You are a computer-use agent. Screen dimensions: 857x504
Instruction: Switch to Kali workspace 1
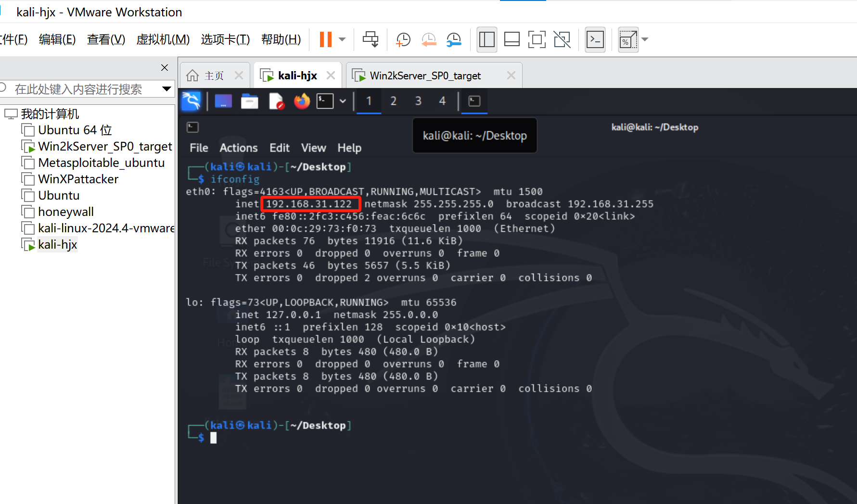click(x=369, y=101)
